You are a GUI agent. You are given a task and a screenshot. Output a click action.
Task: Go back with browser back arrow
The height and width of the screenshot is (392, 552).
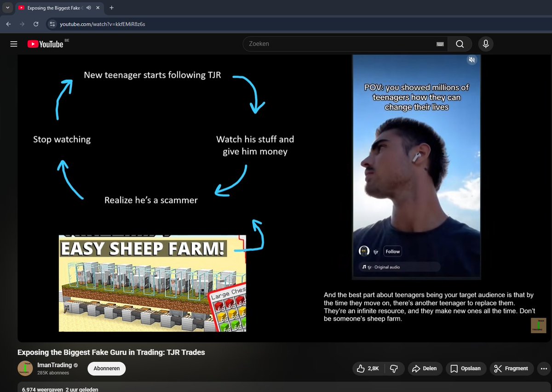point(9,24)
